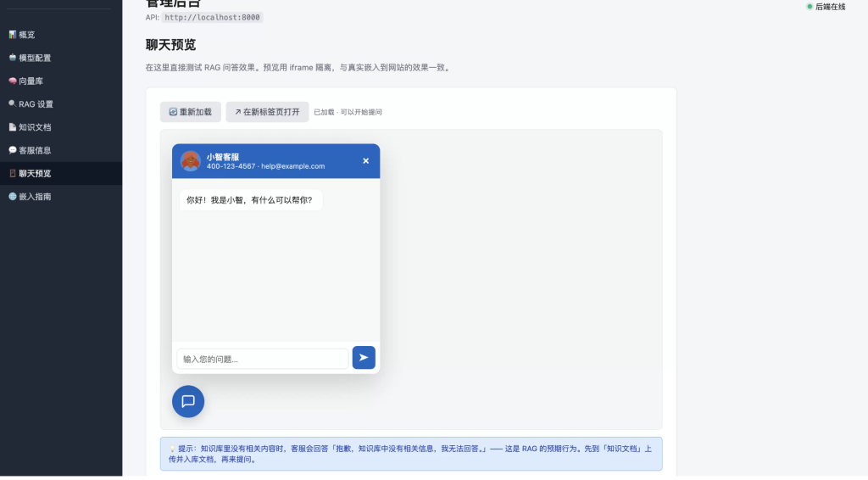Click the light bulb tip icon
Screen dimensions: 868x480
tap(172, 449)
